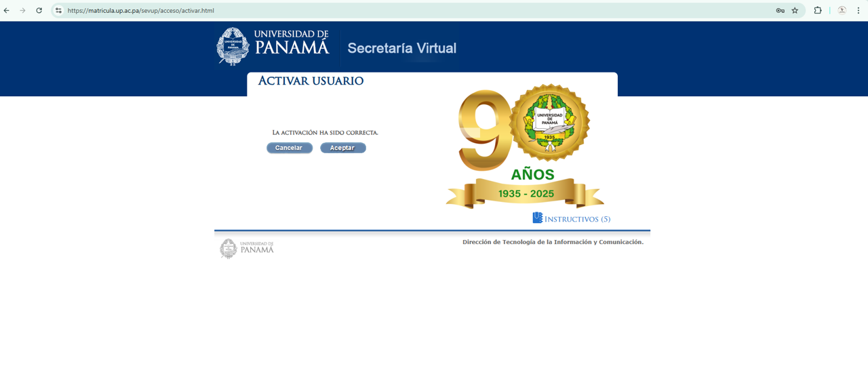Viewport: 868px width, 385px height.
Task: Click the Dirección de Tecnología footer text
Action: (x=553, y=242)
